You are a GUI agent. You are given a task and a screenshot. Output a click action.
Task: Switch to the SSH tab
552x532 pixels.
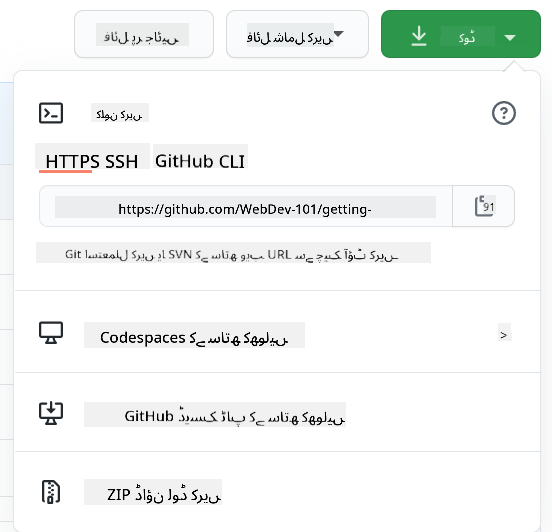[121, 162]
